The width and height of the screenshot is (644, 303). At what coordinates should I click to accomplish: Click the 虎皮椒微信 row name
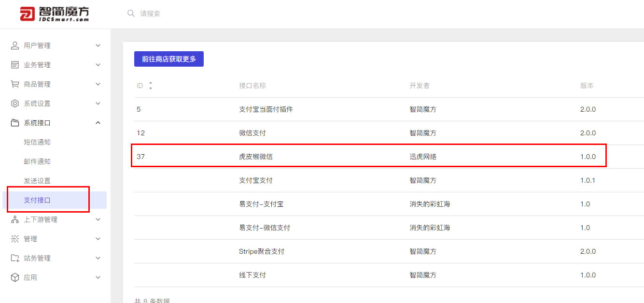[x=256, y=157]
